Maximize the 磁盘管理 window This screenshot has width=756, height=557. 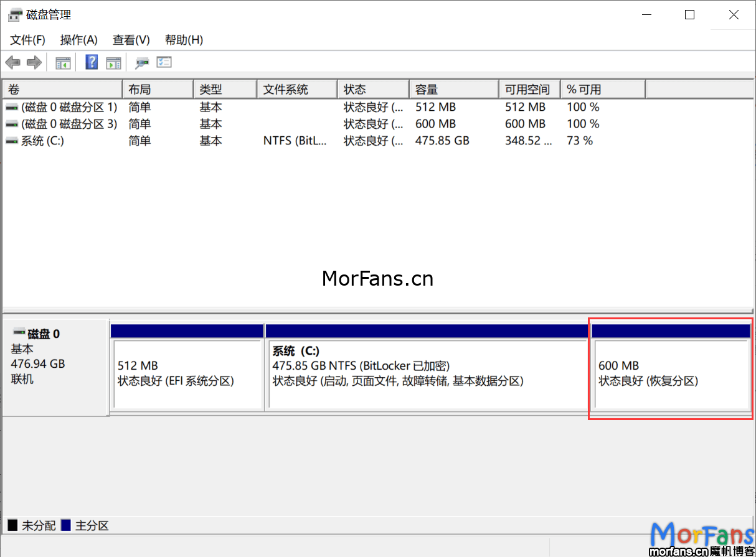coord(689,15)
